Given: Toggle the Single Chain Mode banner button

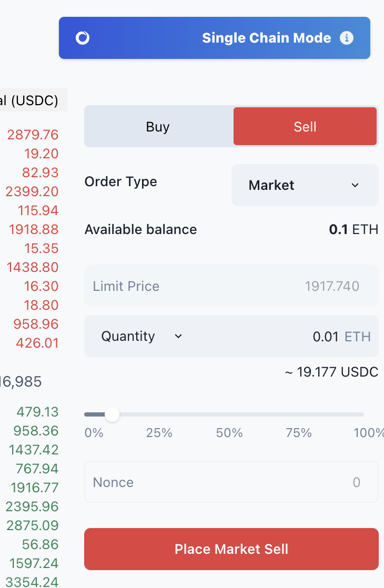Looking at the screenshot, I should point(215,38).
